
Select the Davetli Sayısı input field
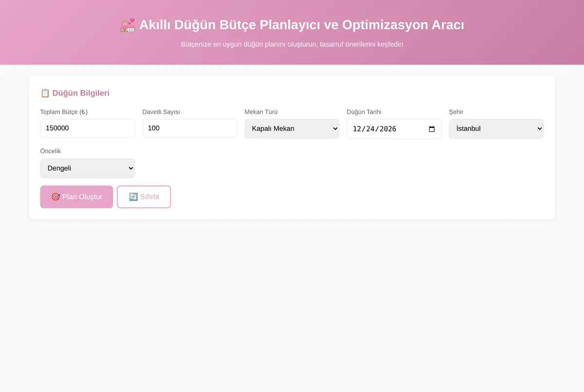190,128
